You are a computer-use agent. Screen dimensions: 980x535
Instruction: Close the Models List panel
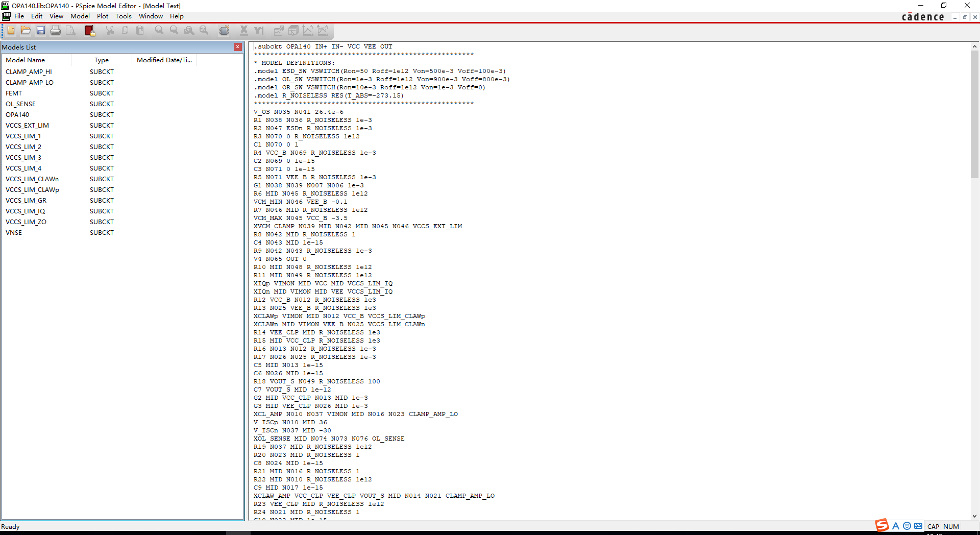[238, 47]
